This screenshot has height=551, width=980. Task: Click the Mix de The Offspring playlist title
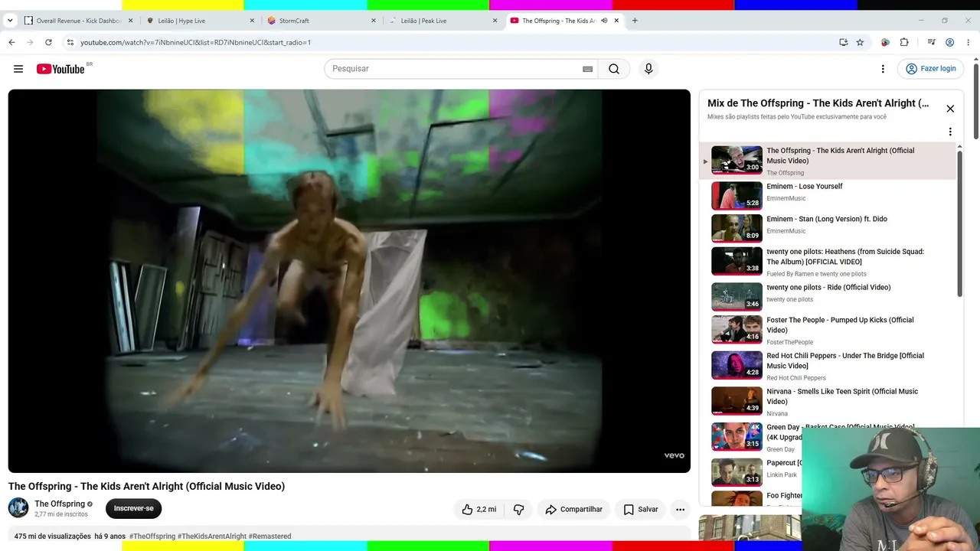coord(818,103)
